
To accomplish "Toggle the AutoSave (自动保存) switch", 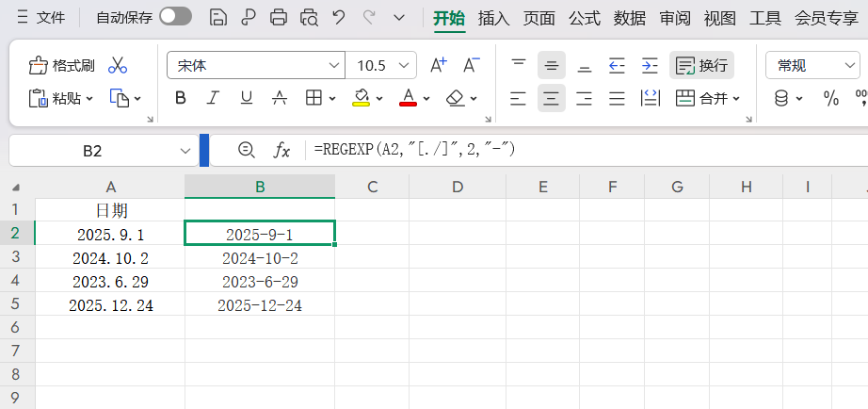I will point(175,16).
